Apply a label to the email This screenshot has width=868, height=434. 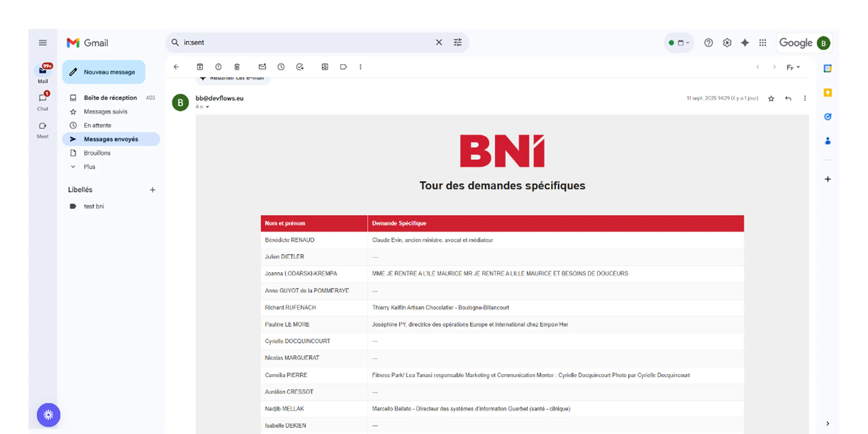[343, 67]
